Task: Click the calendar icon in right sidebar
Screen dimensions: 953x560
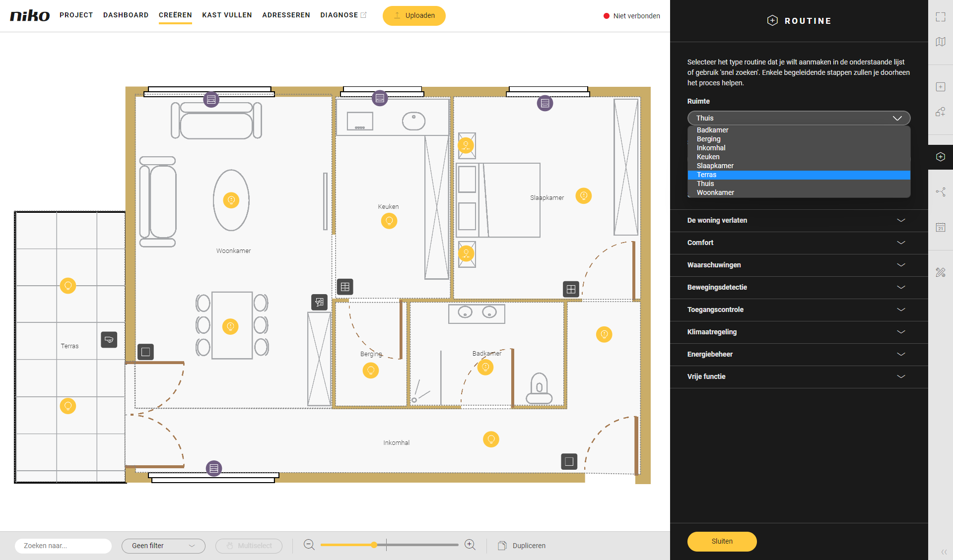Action: (x=941, y=227)
